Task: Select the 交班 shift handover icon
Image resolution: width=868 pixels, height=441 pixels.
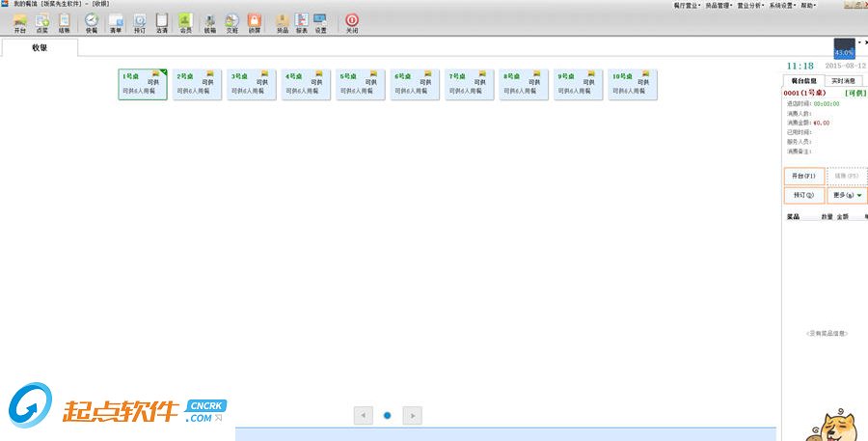Action: click(x=231, y=23)
